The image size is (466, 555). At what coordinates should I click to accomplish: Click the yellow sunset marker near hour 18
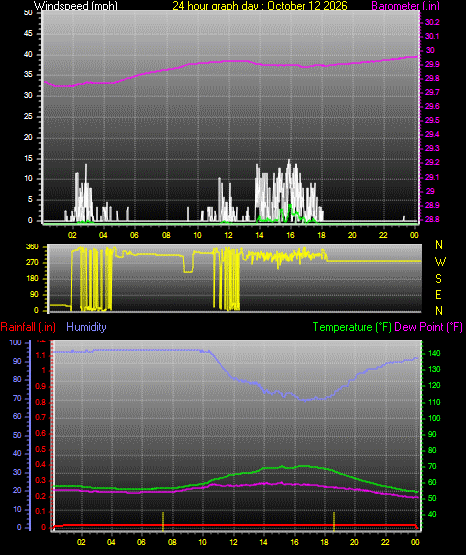tap(334, 521)
